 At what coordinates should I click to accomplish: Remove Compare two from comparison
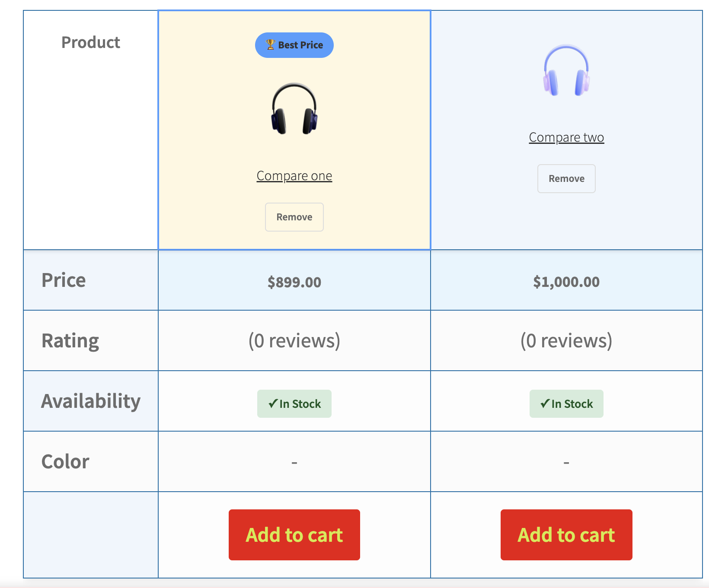tap(566, 178)
